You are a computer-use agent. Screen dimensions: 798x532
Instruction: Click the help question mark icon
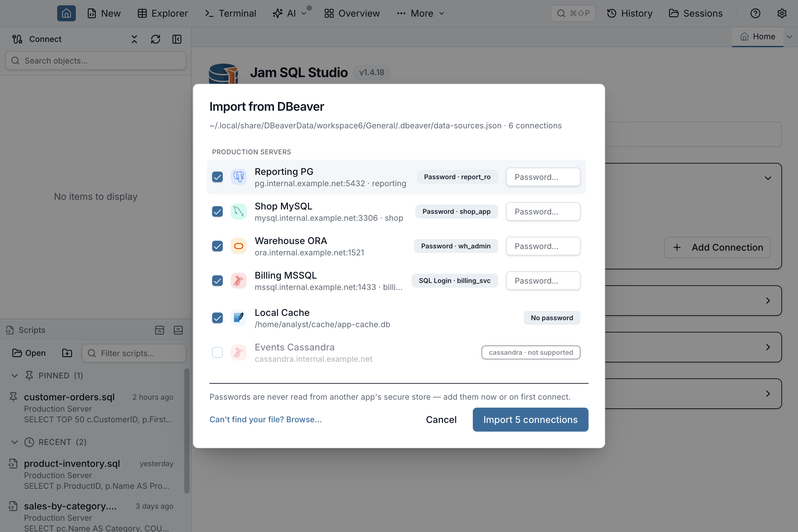pos(755,13)
